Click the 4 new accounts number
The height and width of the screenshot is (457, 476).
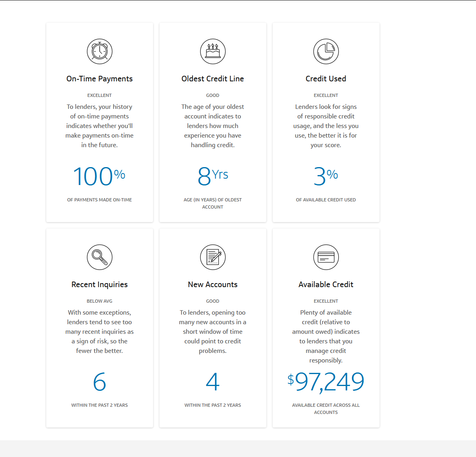[212, 382]
